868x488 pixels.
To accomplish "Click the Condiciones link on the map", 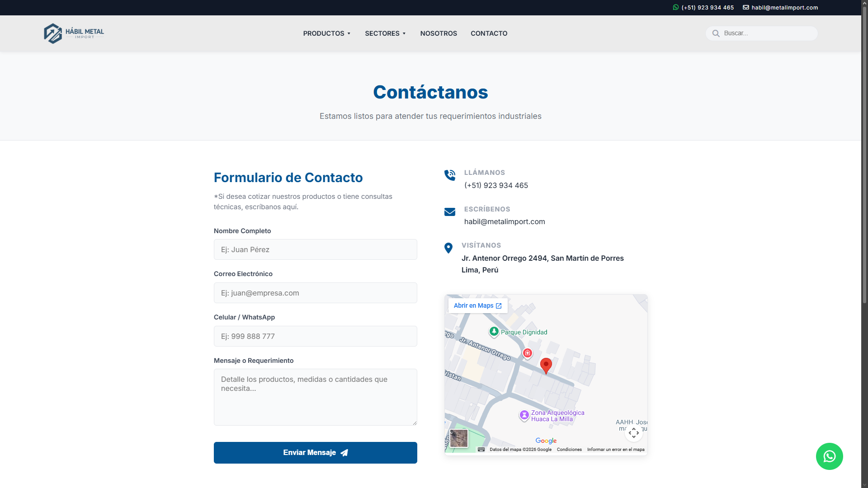I will point(570,449).
